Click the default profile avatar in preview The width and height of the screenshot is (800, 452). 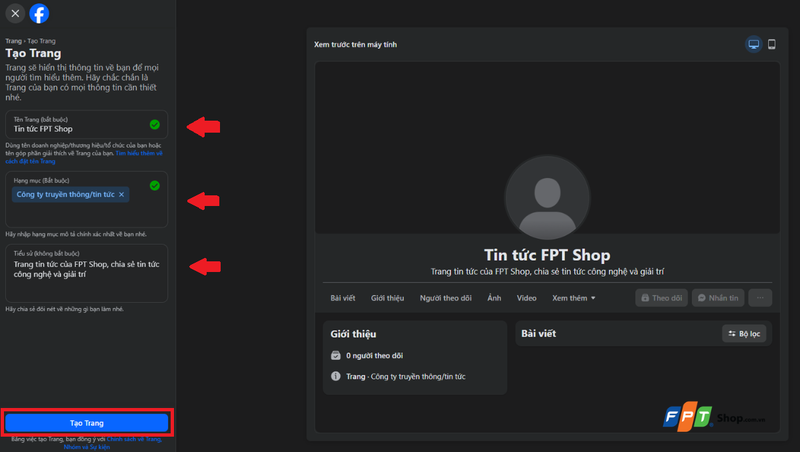point(547,197)
